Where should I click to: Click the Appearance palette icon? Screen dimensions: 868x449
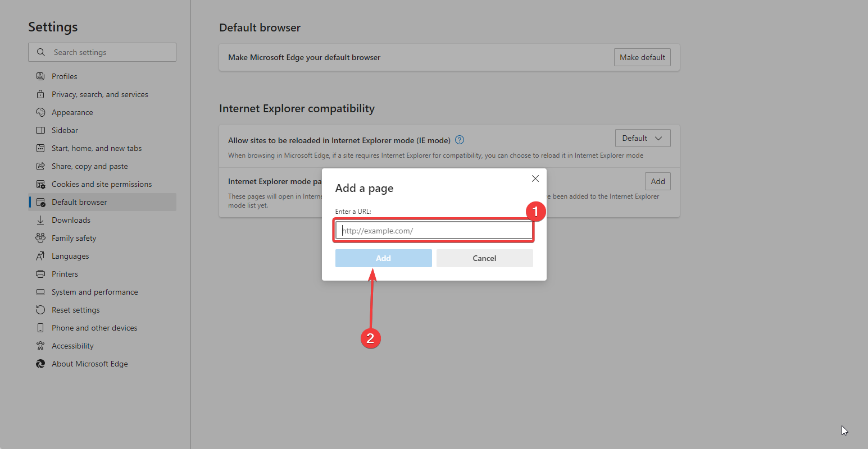click(40, 112)
